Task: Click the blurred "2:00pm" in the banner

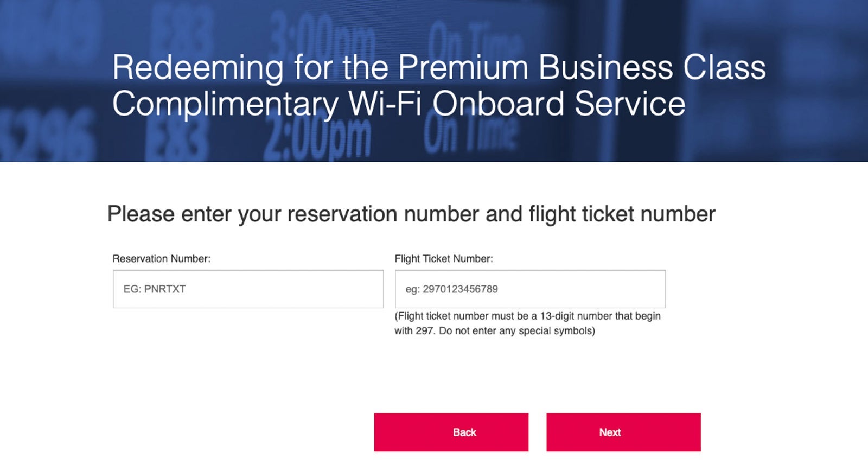Action: [317, 137]
